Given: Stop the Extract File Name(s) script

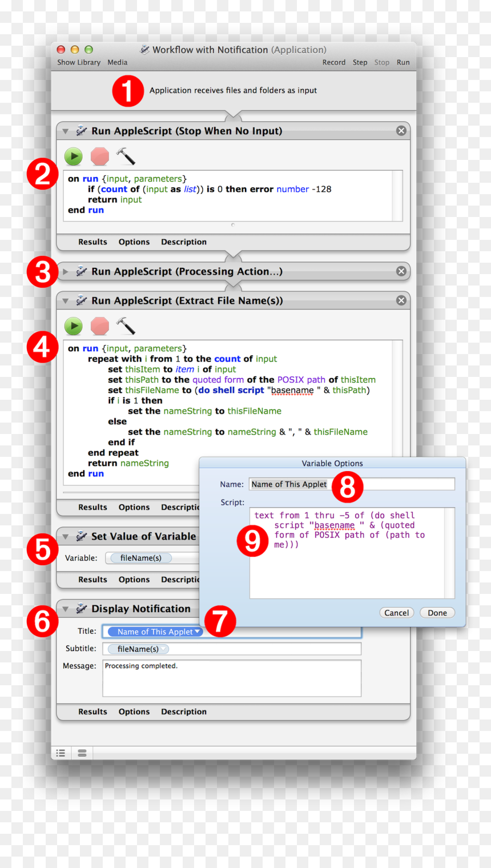Looking at the screenshot, I should click(99, 325).
